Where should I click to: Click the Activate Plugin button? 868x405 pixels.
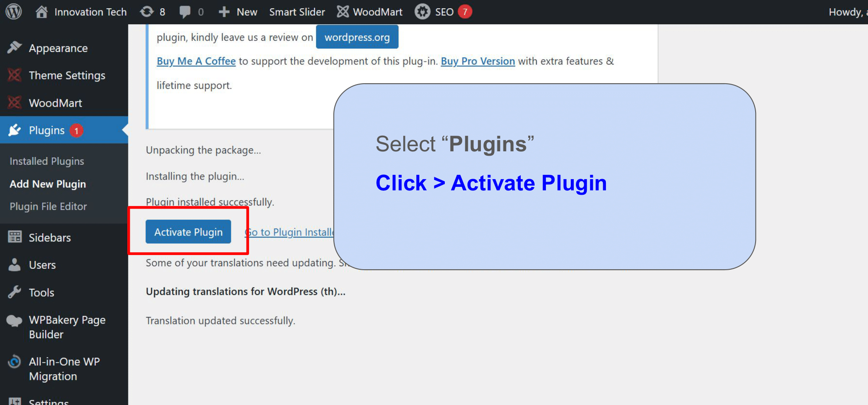(x=188, y=232)
